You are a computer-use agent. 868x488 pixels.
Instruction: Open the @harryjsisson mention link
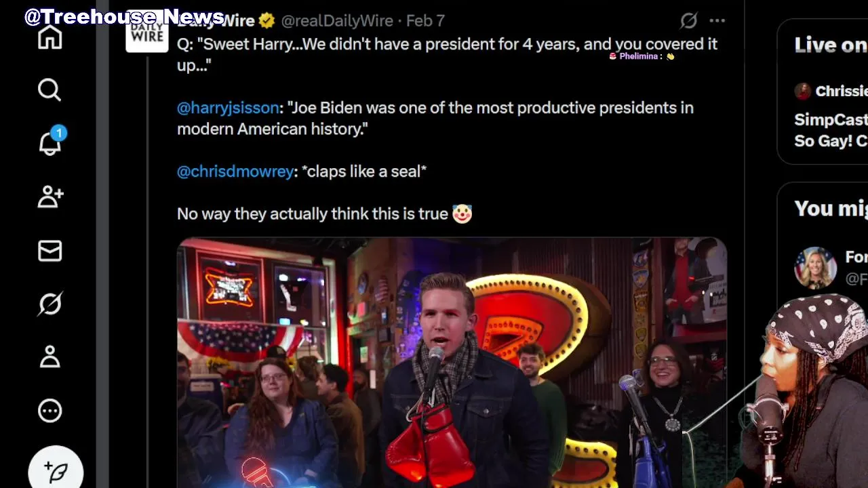pyautogui.click(x=228, y=108)
